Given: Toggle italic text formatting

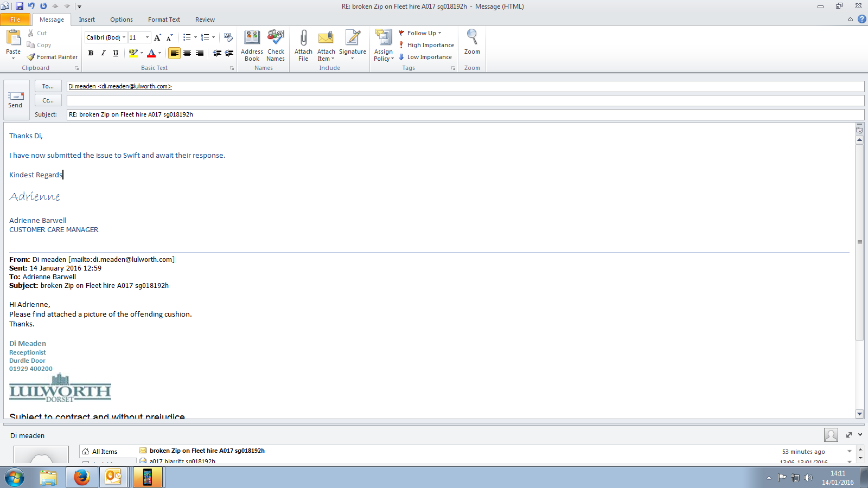Looking at the screenshot, I should [x=103, y=53].
